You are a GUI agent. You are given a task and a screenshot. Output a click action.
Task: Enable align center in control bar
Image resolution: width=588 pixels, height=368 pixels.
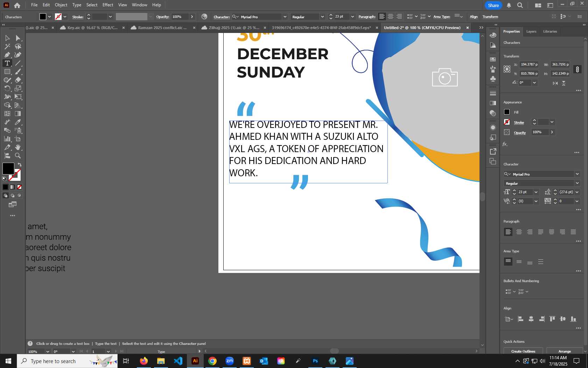[391, 16]
